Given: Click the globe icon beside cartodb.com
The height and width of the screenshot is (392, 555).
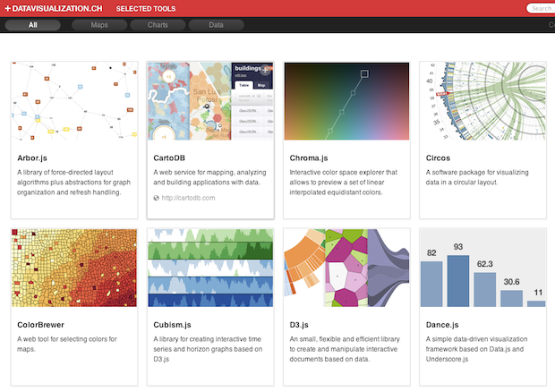Looking at the screenshot, I should pos(156,198).
